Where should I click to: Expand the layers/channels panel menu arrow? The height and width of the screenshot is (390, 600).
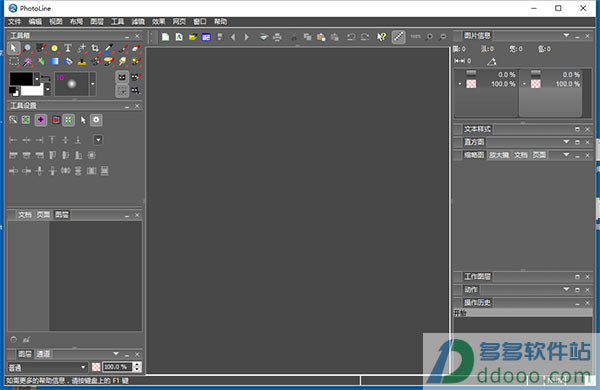(116, 354)
